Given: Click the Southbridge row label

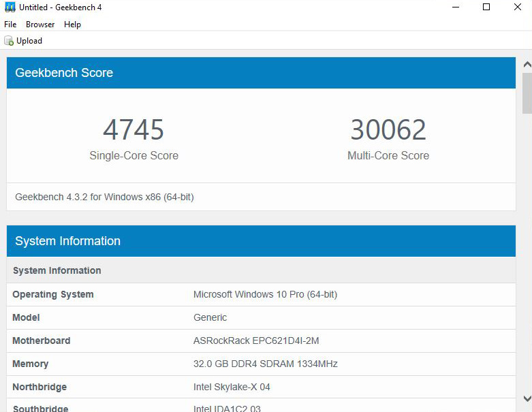Looking at the screenshot, I should pyautogui.click(x=40, y=409).
